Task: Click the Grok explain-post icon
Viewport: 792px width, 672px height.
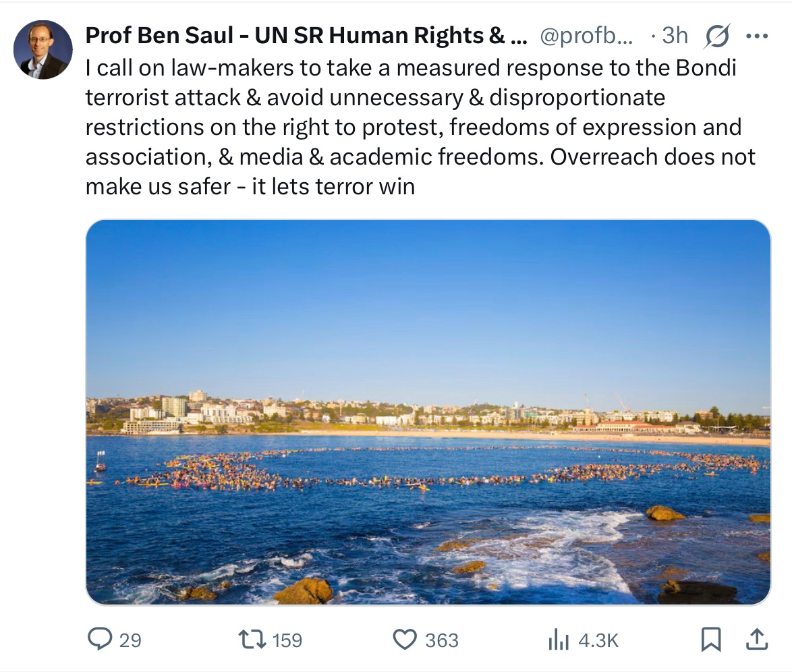Action: [x=716, y=36]
